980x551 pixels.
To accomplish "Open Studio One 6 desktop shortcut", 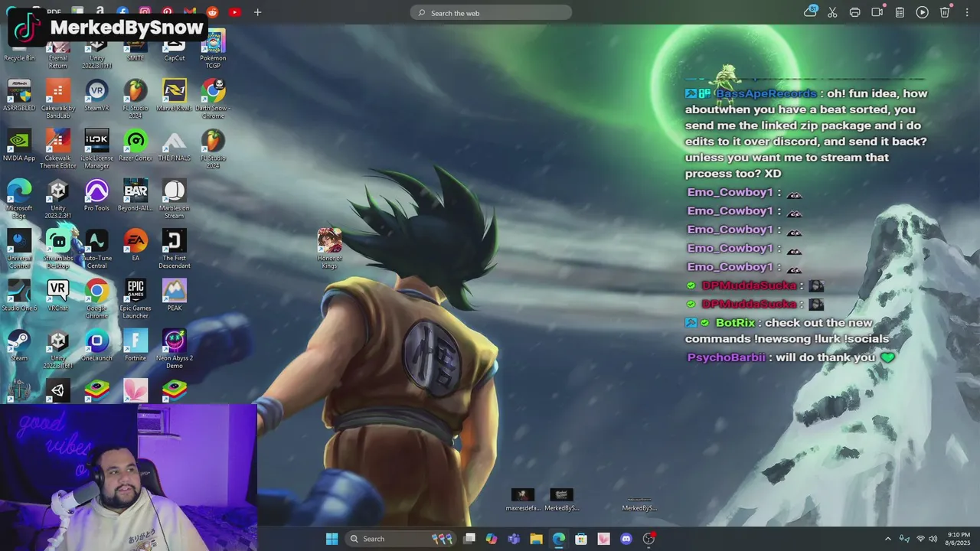I will pos(19,295).
